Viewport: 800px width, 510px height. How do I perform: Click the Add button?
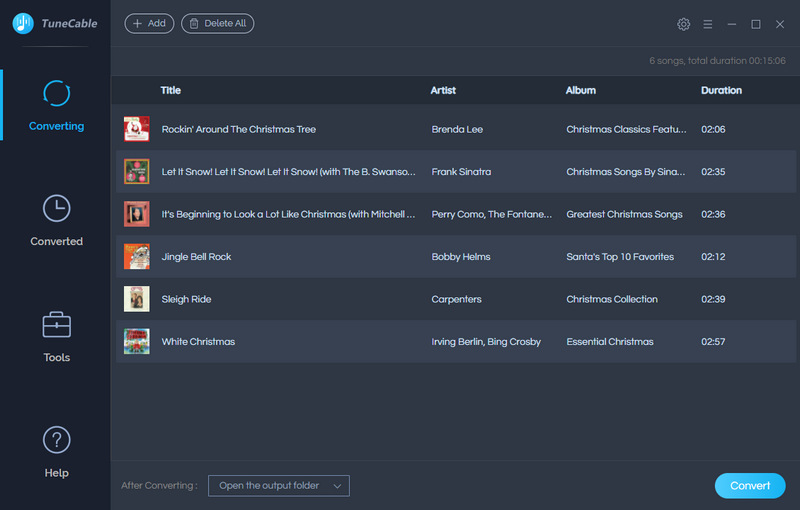point(149,23)
